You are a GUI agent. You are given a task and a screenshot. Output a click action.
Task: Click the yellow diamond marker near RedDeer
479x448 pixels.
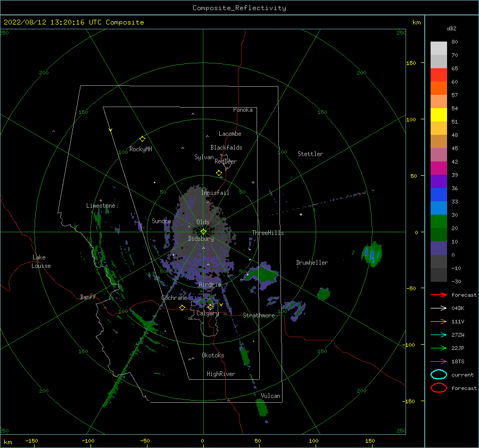point(219,173)
